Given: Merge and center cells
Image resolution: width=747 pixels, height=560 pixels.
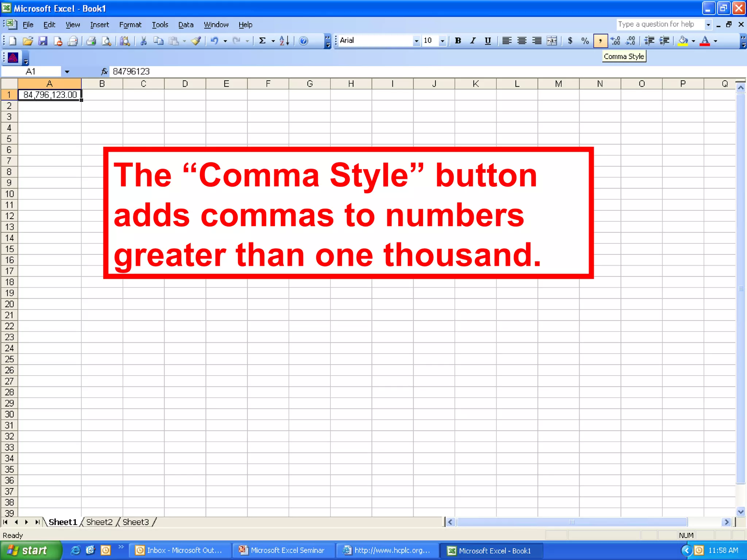Looking at the screenshot, I should click(x=552, y=41).
